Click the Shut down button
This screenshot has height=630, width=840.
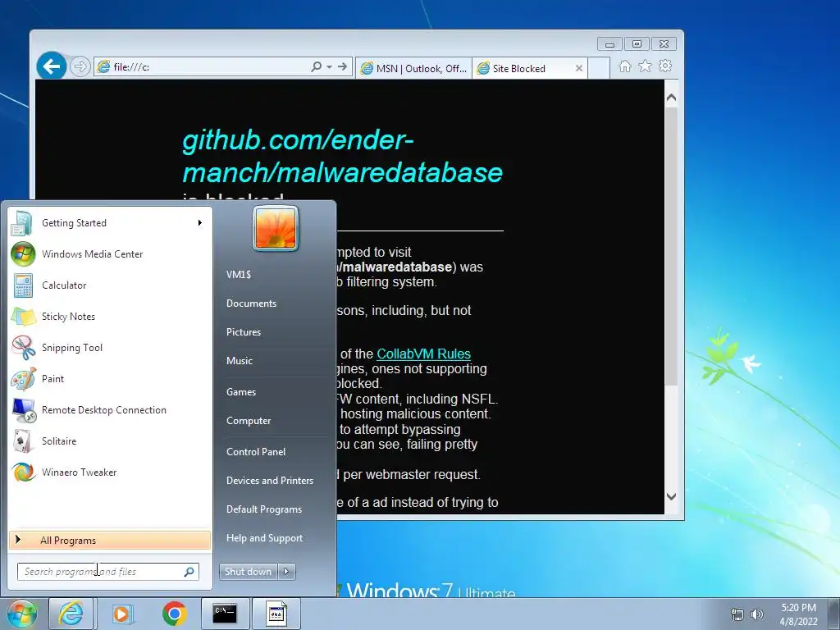[x=249, y=572]
